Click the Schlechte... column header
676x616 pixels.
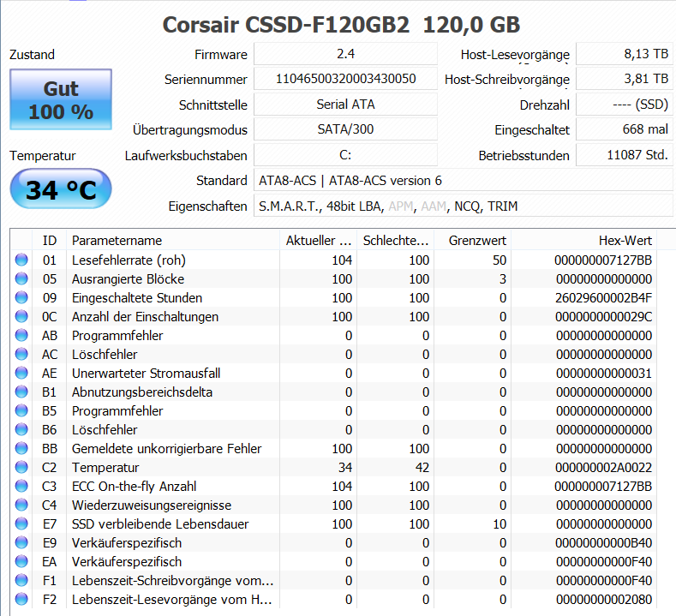tap(395, 240)
